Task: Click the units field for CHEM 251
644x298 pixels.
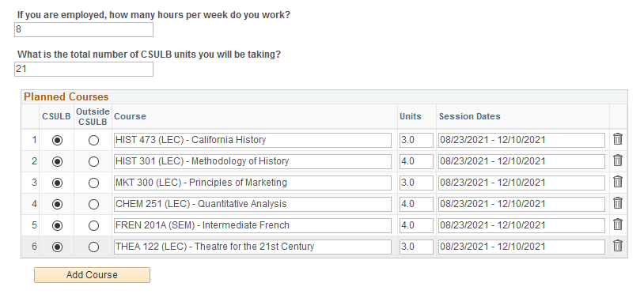Action: [416, 204]
